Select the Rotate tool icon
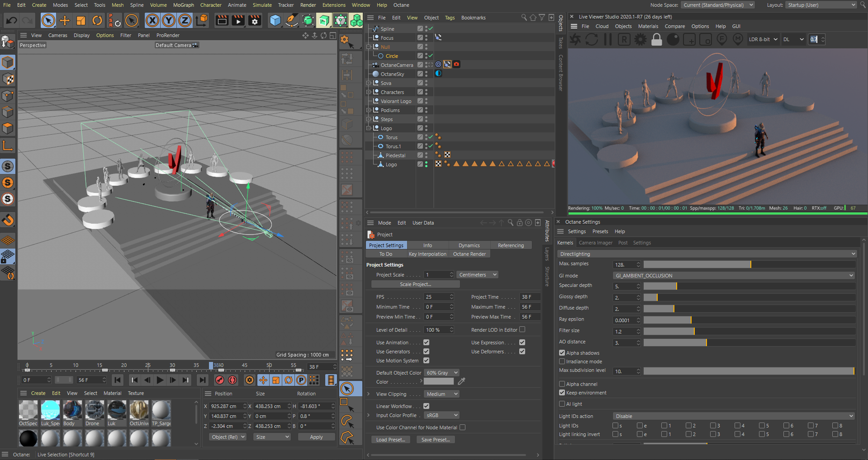The image size is (868, 460). click(x=97, y=20)
